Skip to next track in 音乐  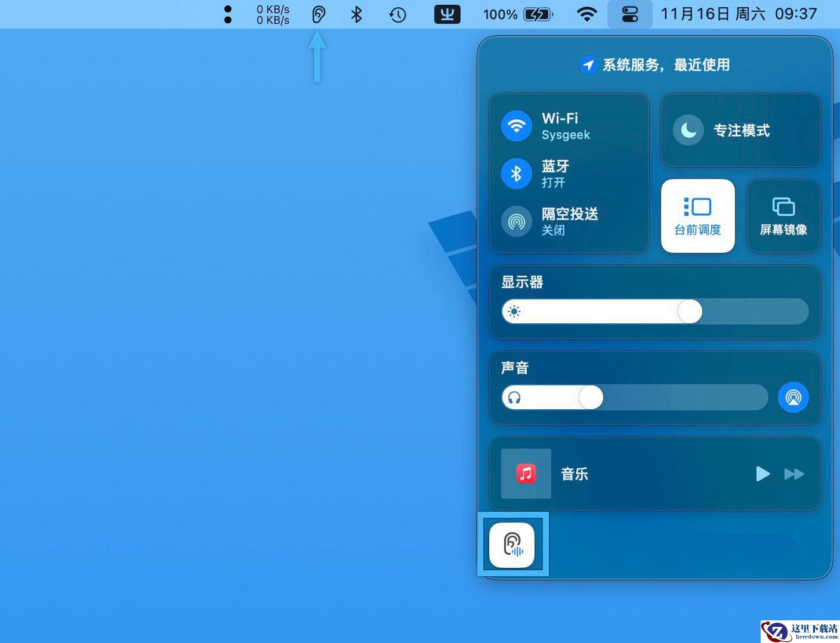point(794,474)
